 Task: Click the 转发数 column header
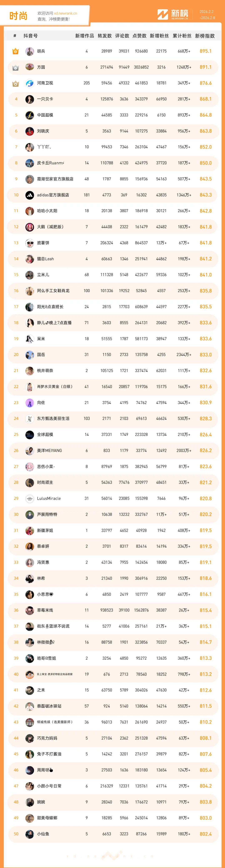[105, 36]
